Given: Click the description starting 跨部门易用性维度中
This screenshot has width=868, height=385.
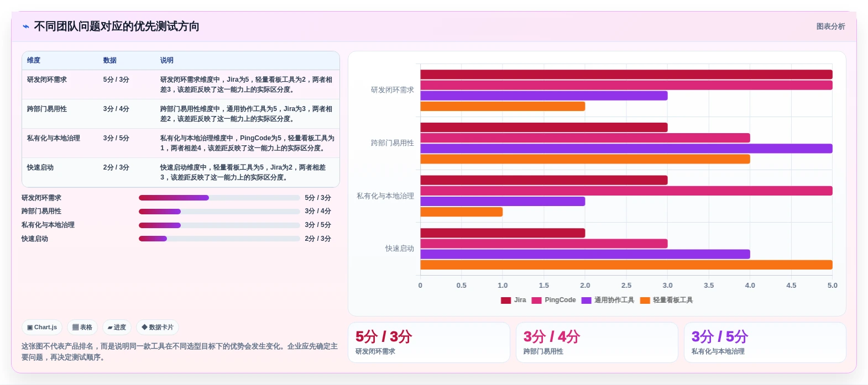Looking at the screenshot, I should (x=247, y=114).
